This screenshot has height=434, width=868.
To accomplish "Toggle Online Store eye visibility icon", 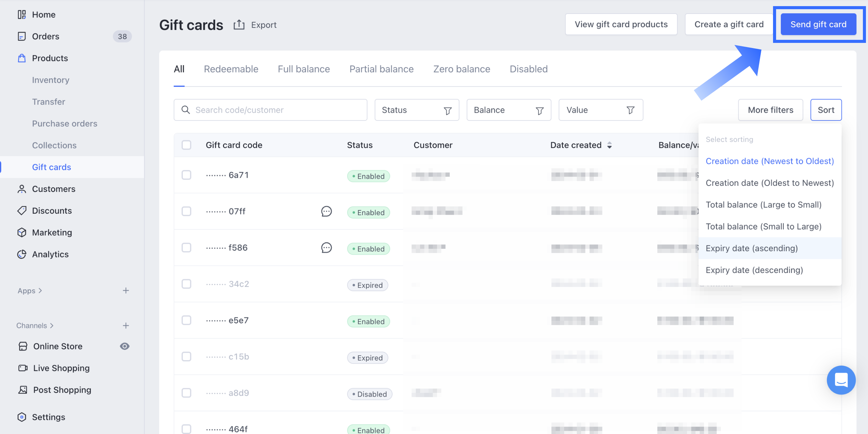I will tap(125, 346).
